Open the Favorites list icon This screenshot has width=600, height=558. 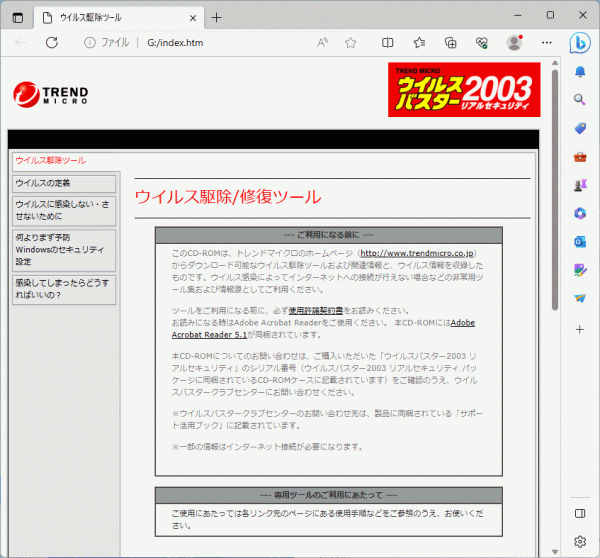419,42
